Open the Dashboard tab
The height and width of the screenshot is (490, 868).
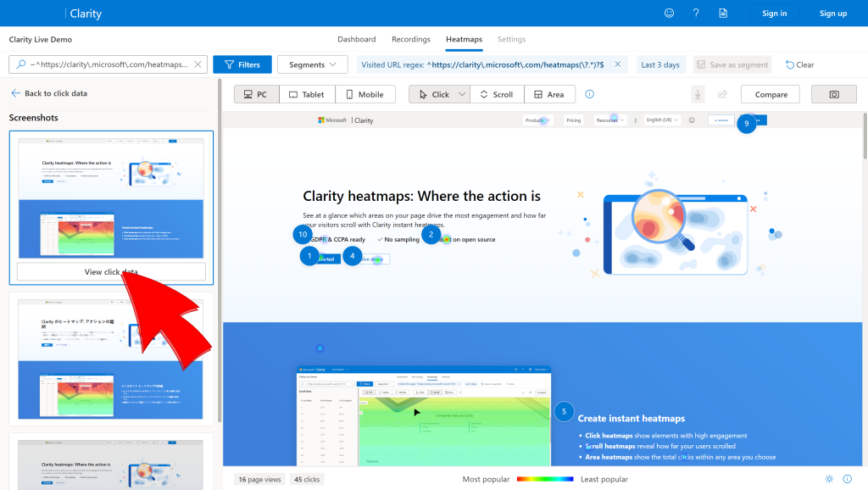[x=357, y=39]
